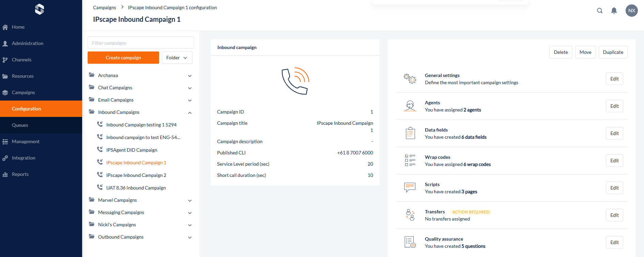Click the Administration person icon
The height and width of the screenshot is (257, 644).
pos(5,43)
